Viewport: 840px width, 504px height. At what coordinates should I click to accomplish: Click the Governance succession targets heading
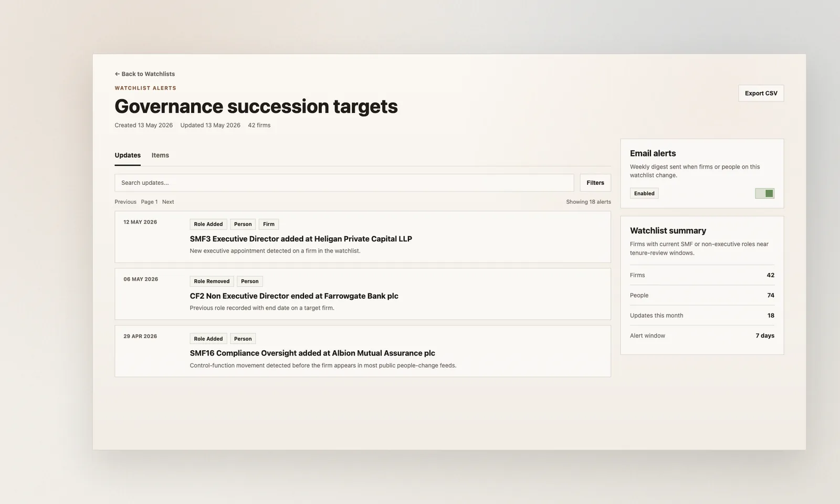(x=256, y=106)
